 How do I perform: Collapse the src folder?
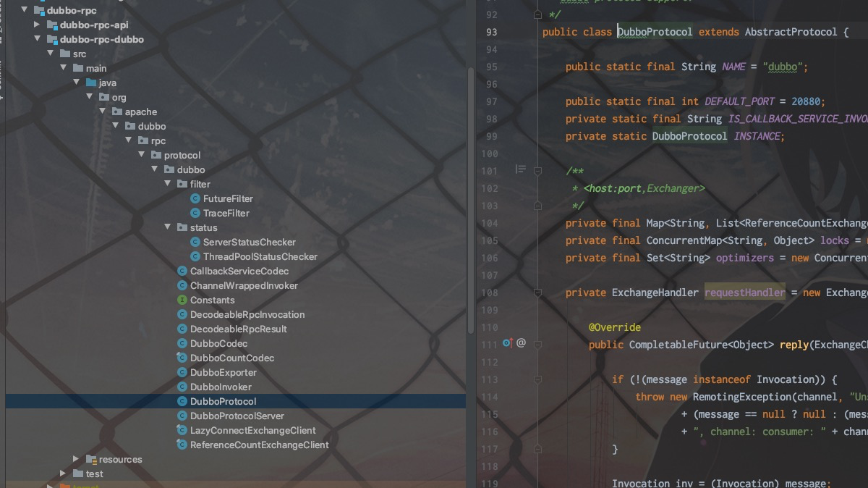point(51,54)
